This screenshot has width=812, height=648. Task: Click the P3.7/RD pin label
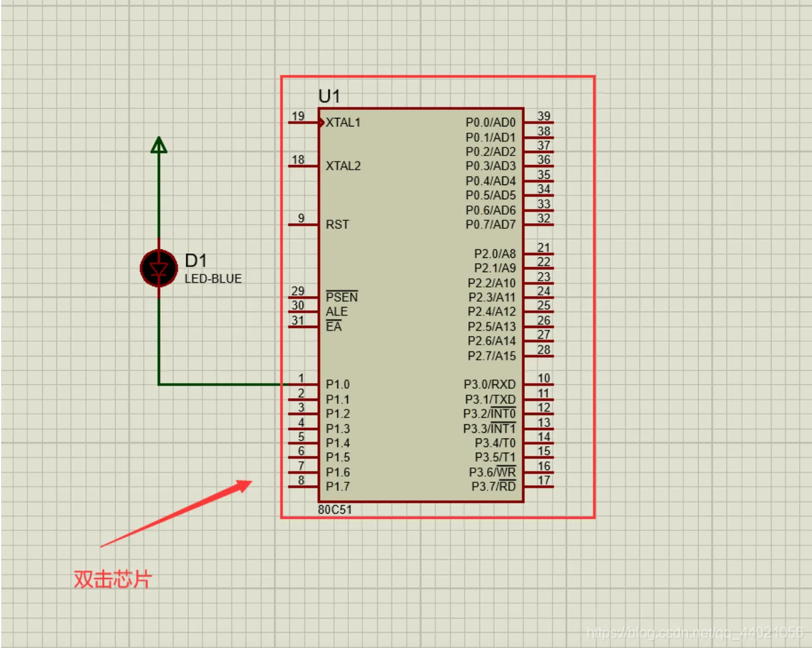pos(494,486)
